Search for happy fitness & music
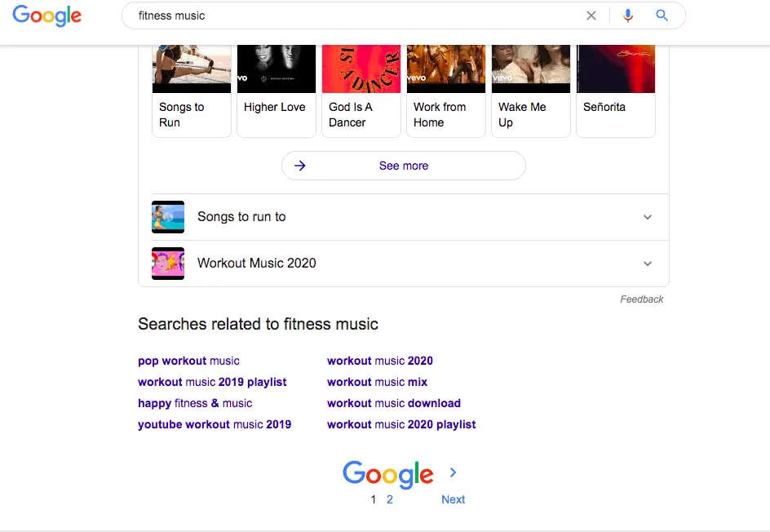The image size is (770, 532). 195,403
